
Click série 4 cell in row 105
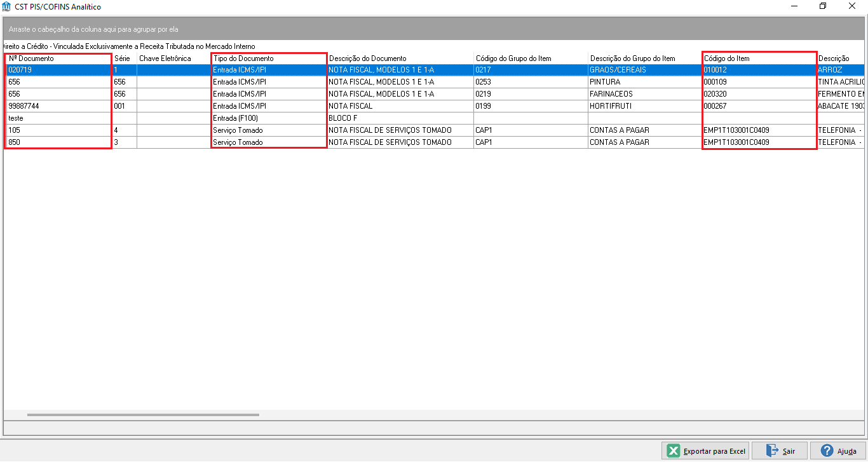(x=125, y=130)
